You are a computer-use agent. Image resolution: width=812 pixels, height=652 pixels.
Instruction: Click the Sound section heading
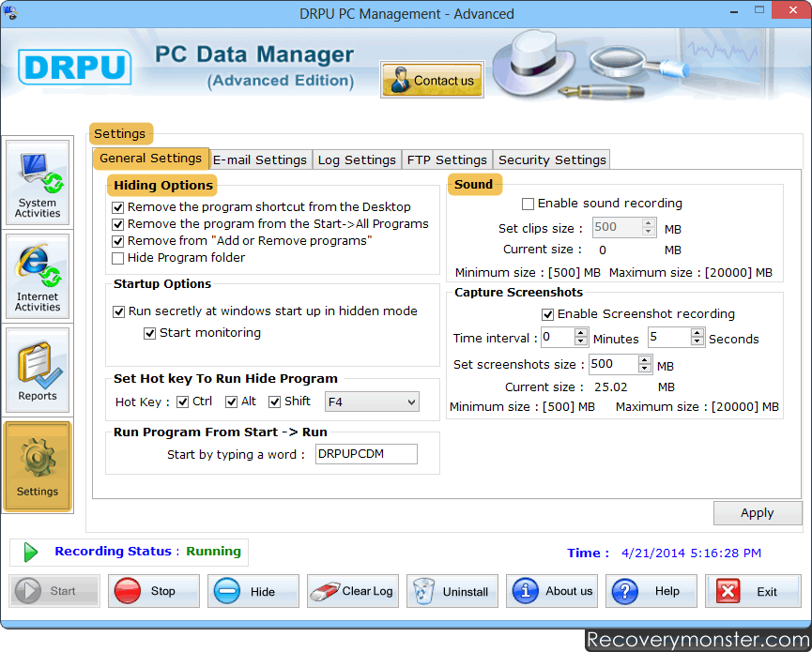pos(473,184)
